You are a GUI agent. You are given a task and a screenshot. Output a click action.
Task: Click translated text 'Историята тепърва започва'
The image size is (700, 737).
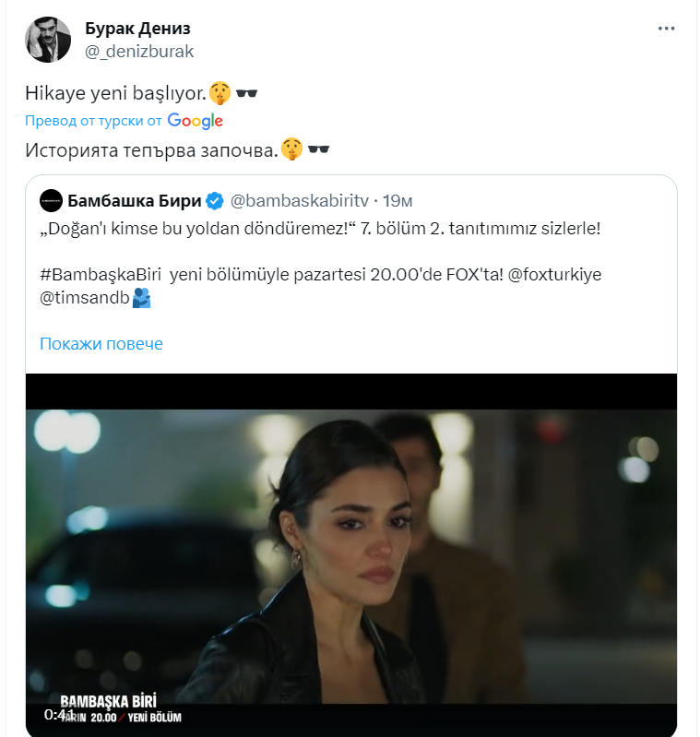149,149
